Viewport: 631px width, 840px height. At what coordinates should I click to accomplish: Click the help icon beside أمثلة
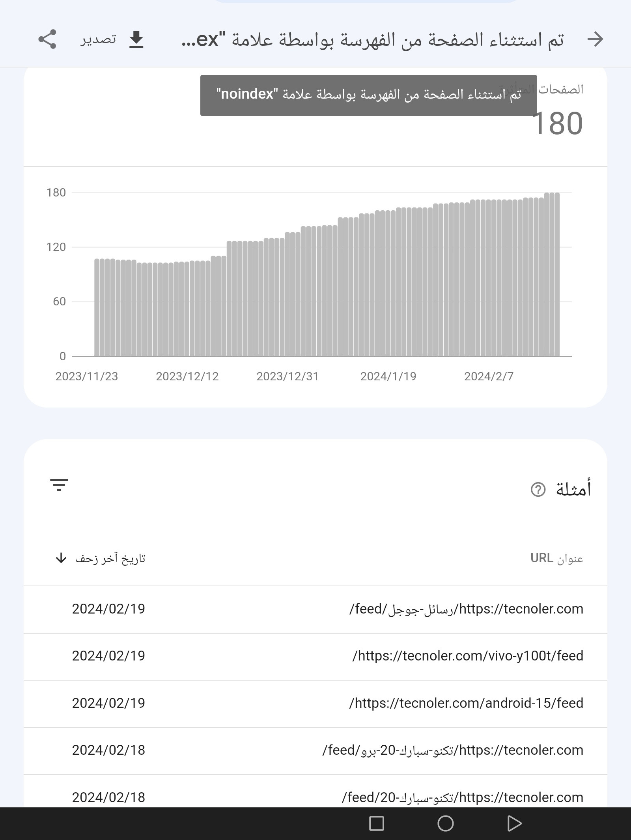[x=538, y=490]
